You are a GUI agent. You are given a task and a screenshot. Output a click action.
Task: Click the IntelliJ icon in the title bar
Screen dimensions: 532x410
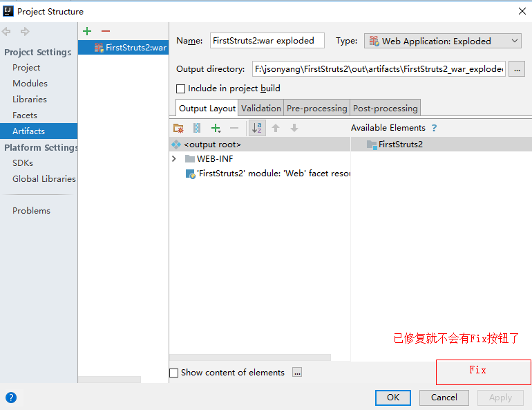point(8,11)
